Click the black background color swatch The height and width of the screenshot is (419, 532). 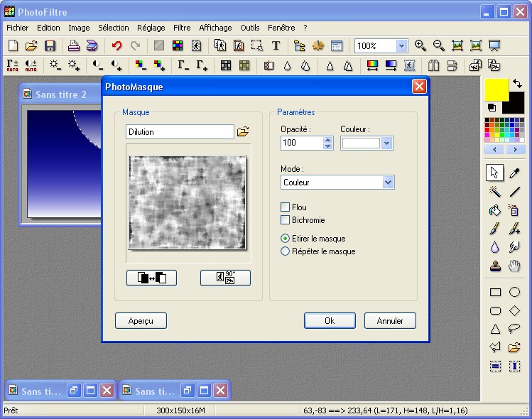516,105
